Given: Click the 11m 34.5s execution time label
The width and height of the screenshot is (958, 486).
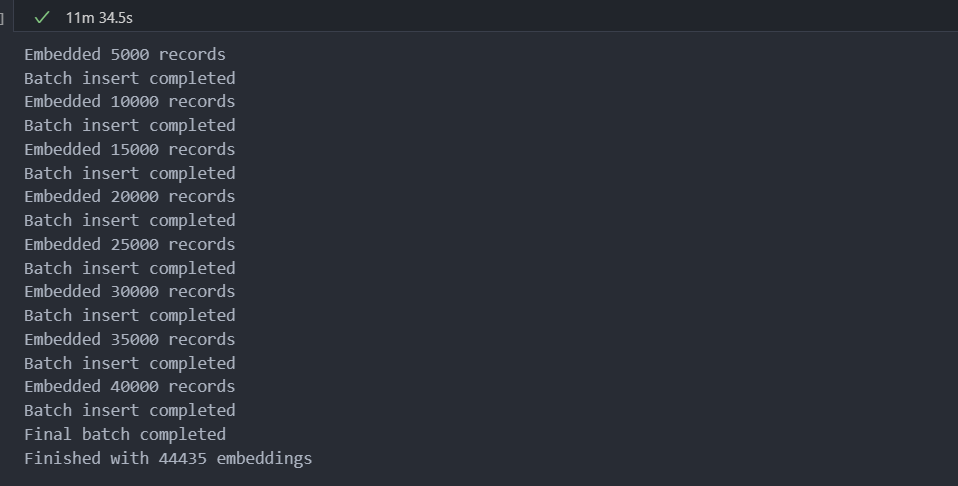Looking at the screenshot, I should [99, 18].
